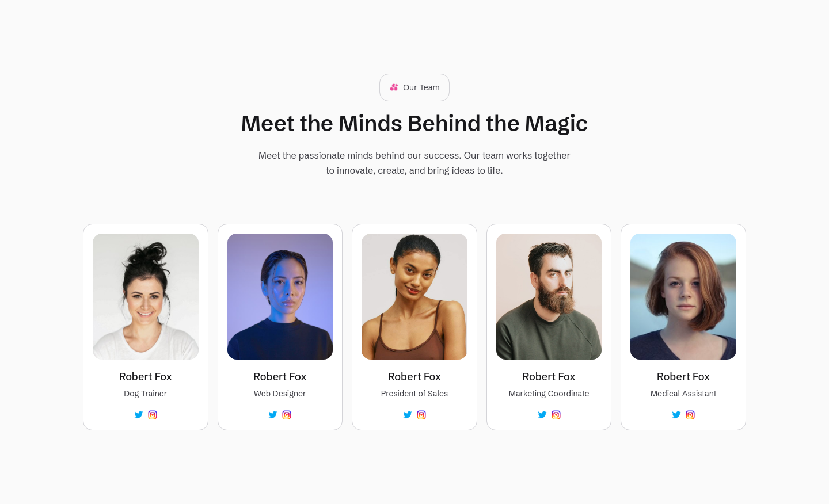Screen dimensions: 829x504
Task: Click Robert Fox name above Web Designer
Action: point(280,377)
